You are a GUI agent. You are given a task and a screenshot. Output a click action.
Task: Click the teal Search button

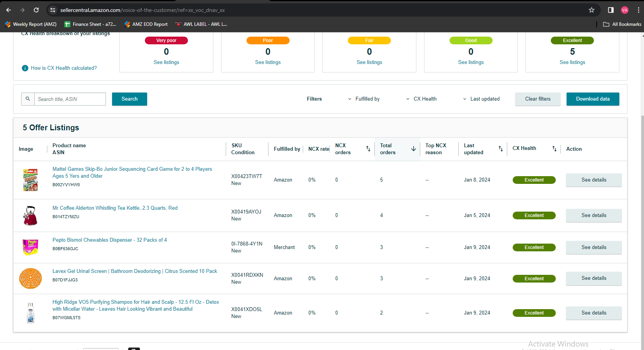(x=129, y=99)
